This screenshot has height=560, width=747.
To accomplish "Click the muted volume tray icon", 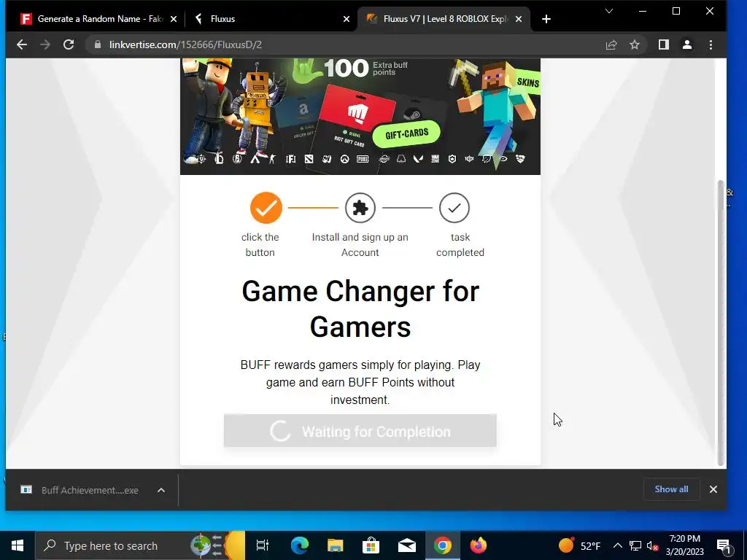I will [652, 545].
